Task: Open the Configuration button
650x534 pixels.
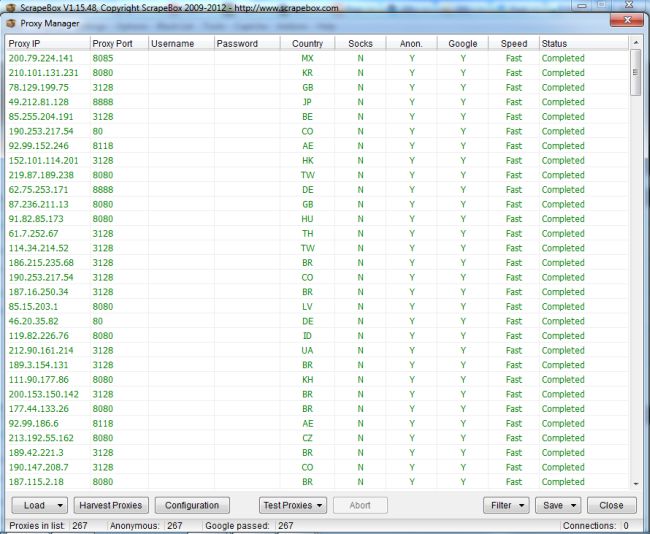Action: (192, 505)
